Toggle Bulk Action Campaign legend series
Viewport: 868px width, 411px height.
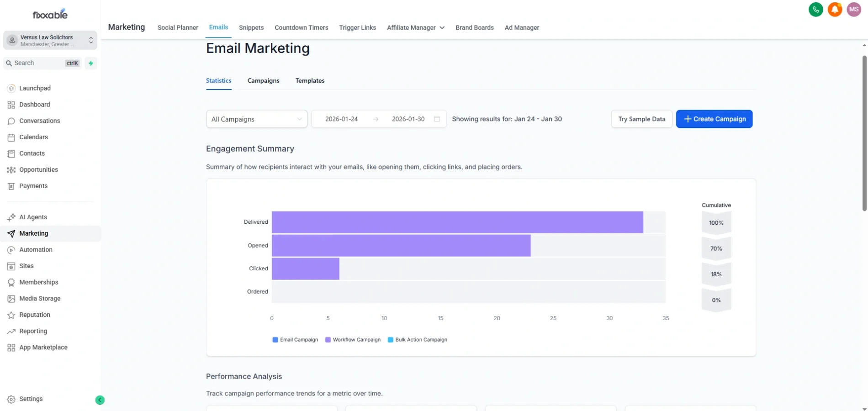pos(417,340)
